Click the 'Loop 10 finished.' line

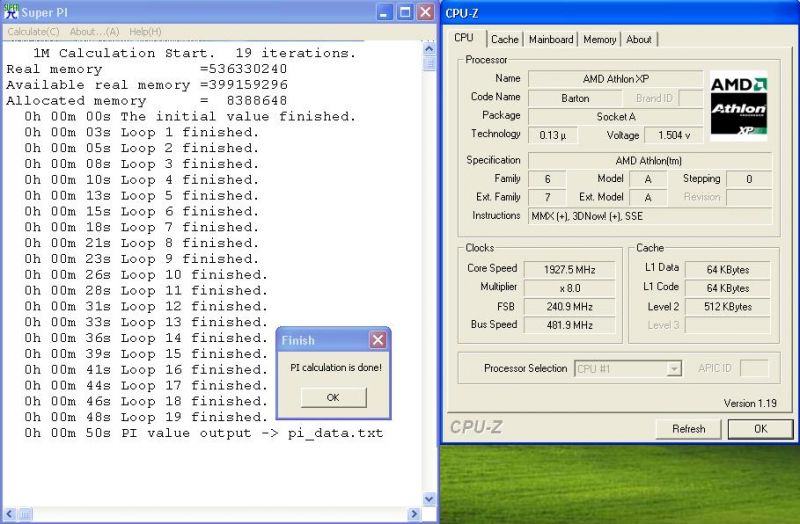coord(145,275)
